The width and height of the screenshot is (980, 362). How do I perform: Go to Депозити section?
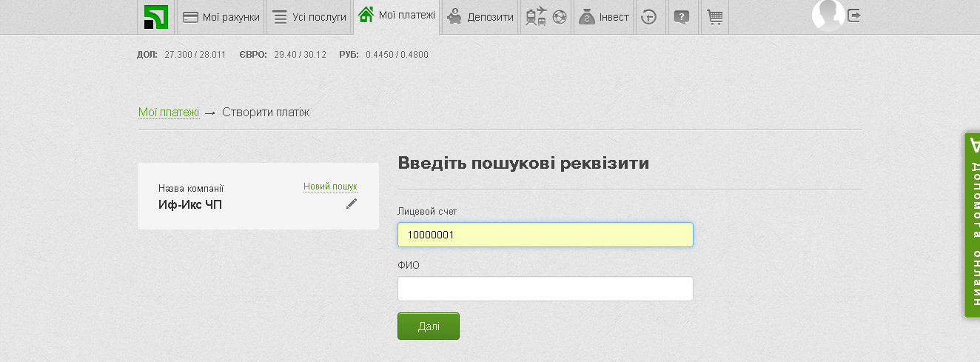(x=480, y=17)
